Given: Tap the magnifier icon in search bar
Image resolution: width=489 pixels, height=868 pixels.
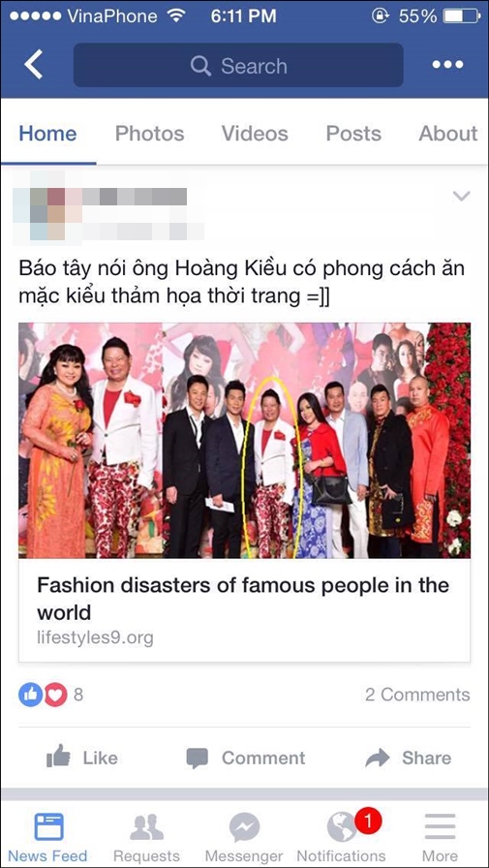Looking at the screenshot, I should [200, 66].
